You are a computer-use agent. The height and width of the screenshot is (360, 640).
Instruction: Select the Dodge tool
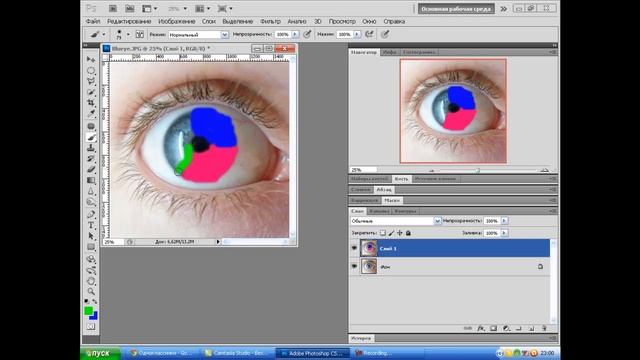[x=91, y=202]
